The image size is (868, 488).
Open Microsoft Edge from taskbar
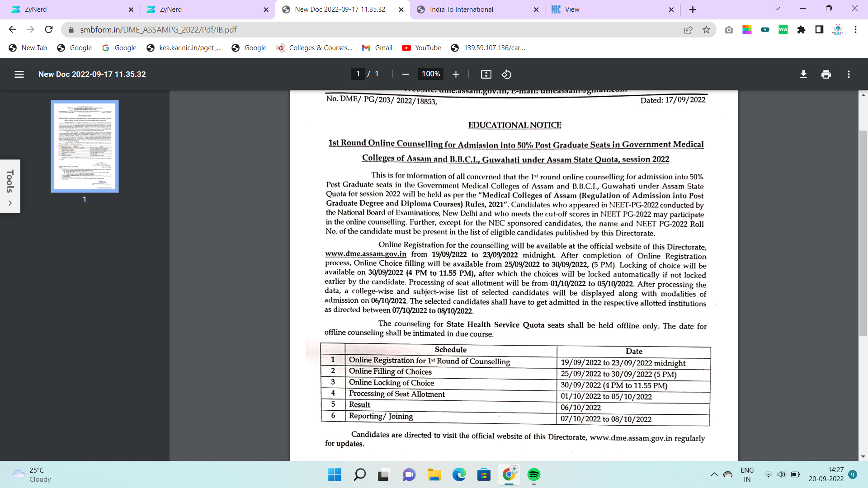[x=459, y=474]
